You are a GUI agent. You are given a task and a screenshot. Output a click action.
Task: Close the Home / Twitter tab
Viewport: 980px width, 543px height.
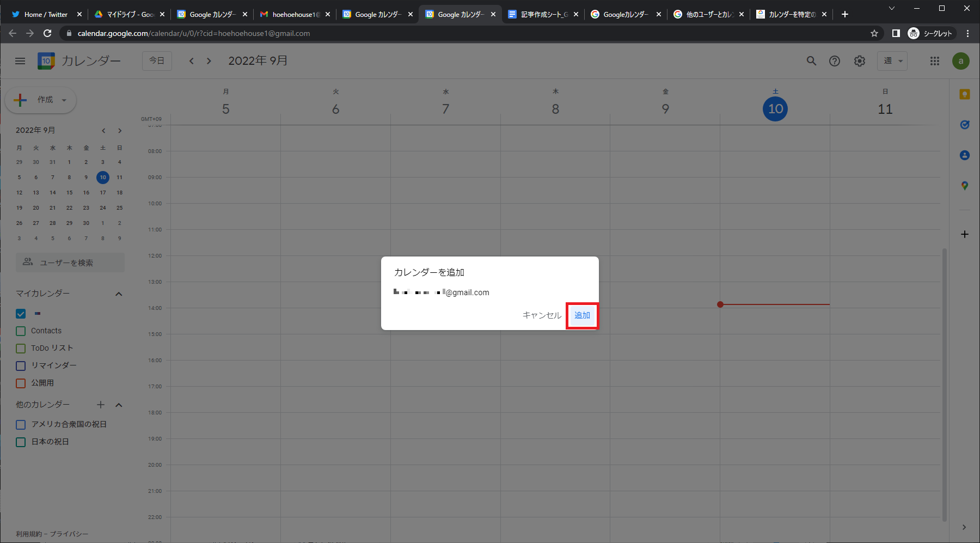[x=79, y=14]
